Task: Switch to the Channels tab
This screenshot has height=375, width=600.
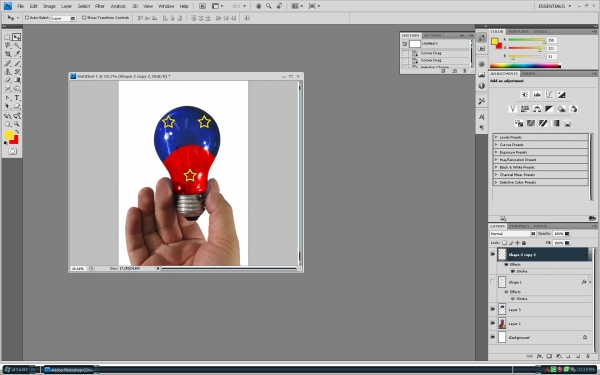Action: [x=519, y=226]
